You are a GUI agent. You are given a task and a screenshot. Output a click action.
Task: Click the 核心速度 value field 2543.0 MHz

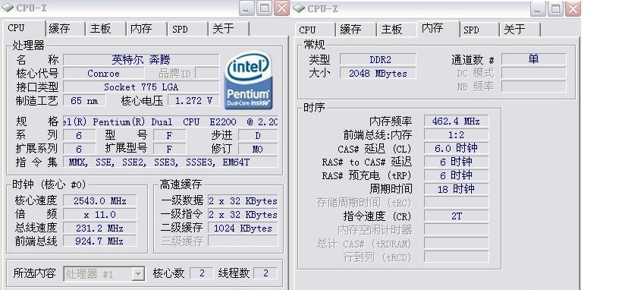pos(100,201)
